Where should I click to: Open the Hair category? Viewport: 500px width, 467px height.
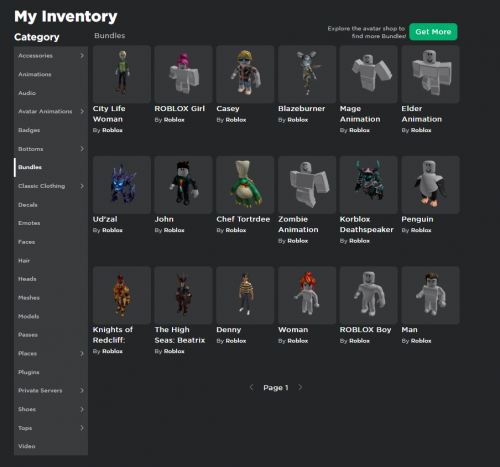point(51,260)
